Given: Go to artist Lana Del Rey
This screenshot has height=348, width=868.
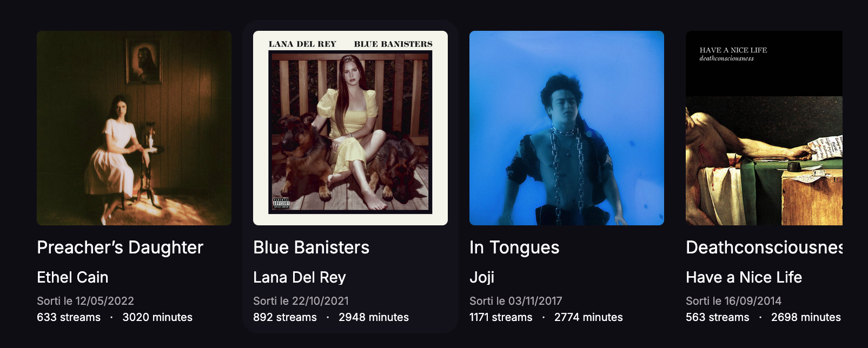Looking at the screenshot, I should point(300,277).
